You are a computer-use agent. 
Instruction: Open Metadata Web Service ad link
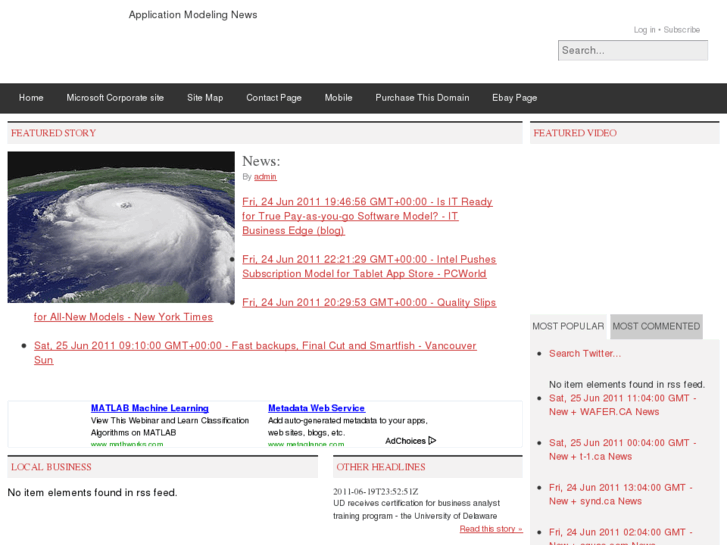[x=317, y=408]
